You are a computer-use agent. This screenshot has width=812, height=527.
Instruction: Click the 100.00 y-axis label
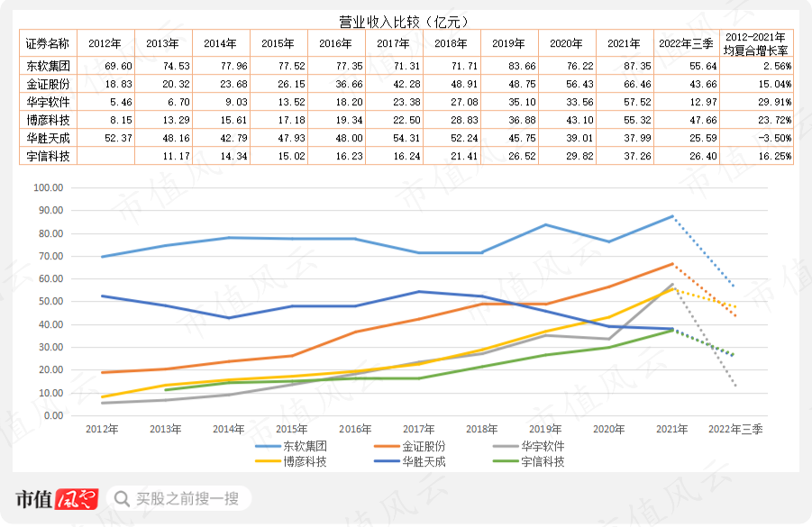click(x=48, y=188)
